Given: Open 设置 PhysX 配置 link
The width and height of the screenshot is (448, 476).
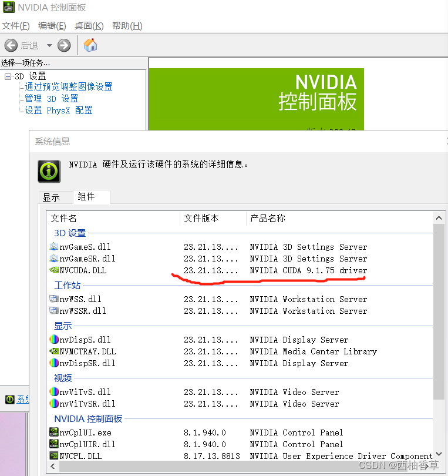Looking at the screenshot, I should click(59, 110).
